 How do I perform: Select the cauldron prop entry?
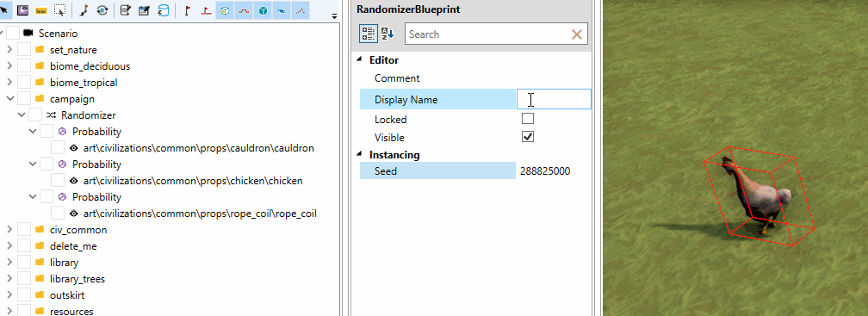click(199, 148)
